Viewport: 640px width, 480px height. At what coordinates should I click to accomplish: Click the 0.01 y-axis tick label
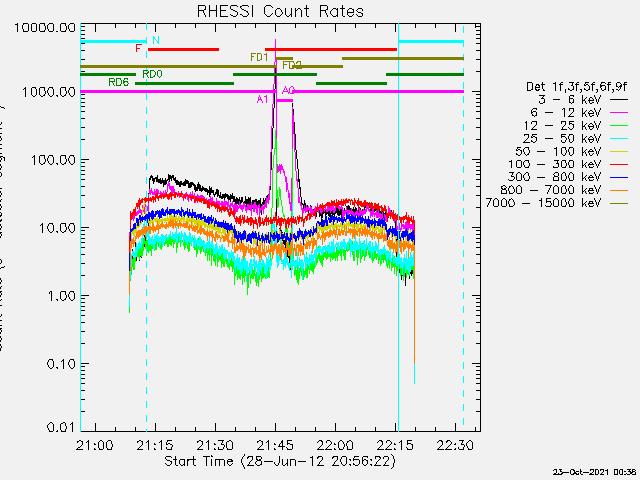click(62, 427)
